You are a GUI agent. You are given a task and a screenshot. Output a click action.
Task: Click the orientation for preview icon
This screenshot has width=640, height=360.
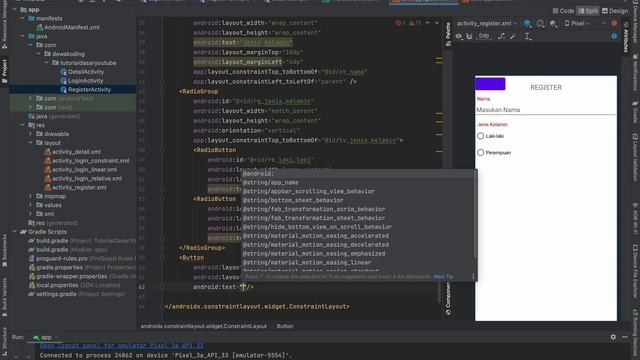click(540, 23)
